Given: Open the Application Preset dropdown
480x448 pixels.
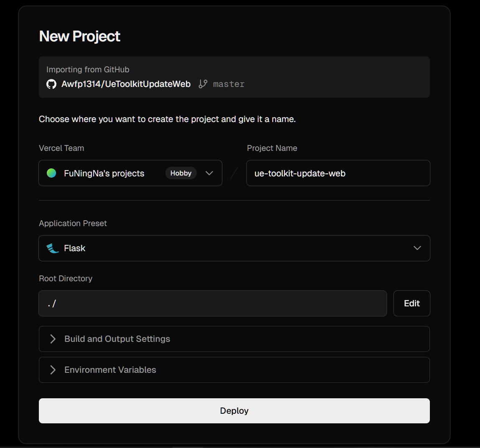Looking at the screenshot, I should coord(234,248).
